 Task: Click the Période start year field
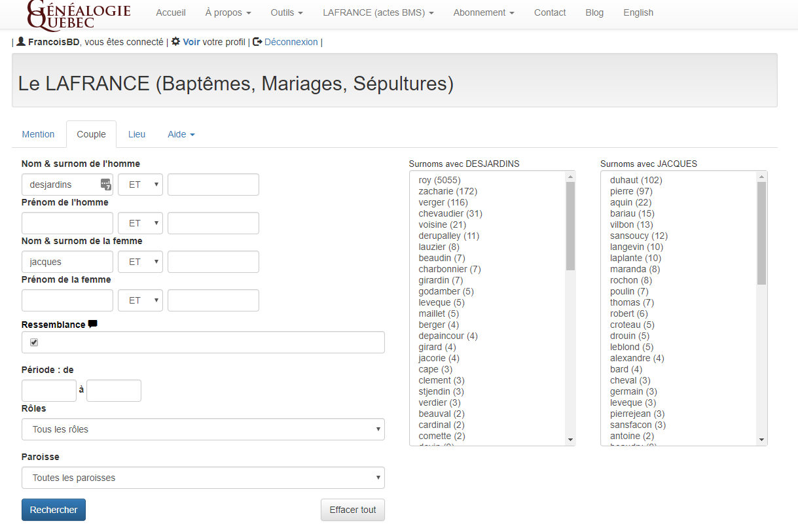point(49,391)
